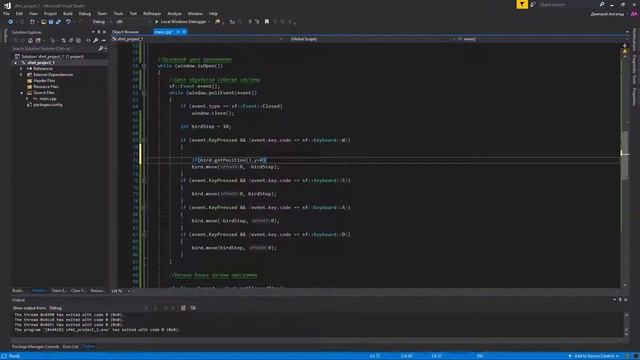Open the Tools menu
This screenshot has height=360, width=640.
point(118,13)
